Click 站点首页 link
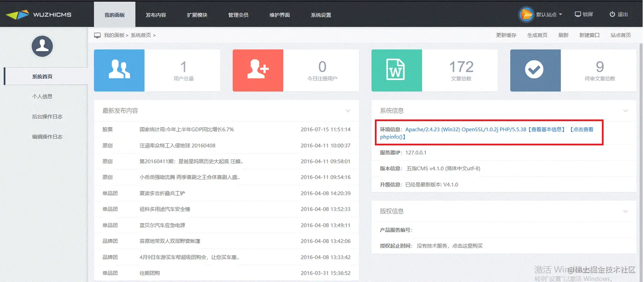This screenshot has width=644, height=282. tap(621, 35)
